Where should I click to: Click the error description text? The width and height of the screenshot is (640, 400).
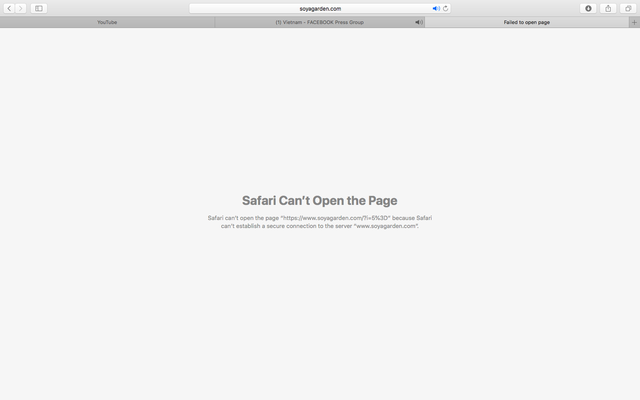319,221
